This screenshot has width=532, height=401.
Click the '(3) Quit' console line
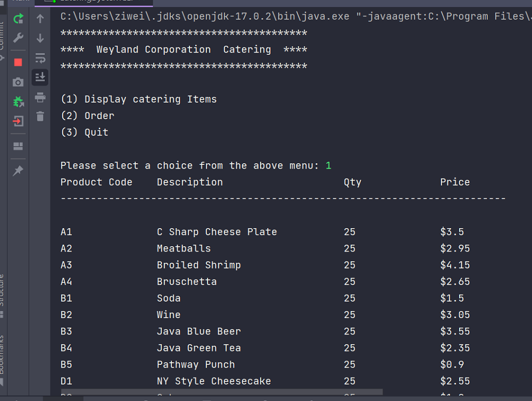(x=85, y=132)
